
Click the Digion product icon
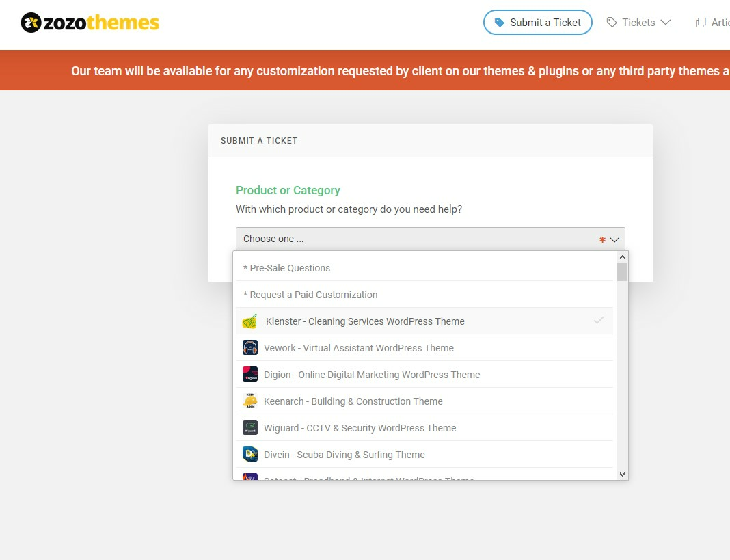click(250, 374)
